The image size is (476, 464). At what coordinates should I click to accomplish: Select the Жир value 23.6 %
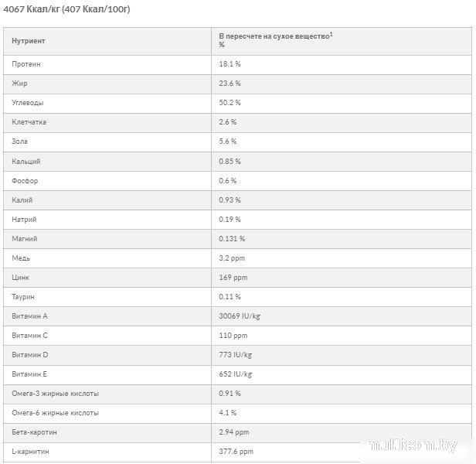click(x=230, y=84)
